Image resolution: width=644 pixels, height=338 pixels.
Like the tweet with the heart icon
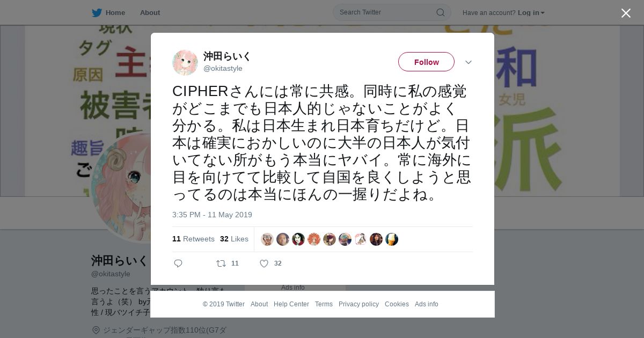click(x=264, y=263)
